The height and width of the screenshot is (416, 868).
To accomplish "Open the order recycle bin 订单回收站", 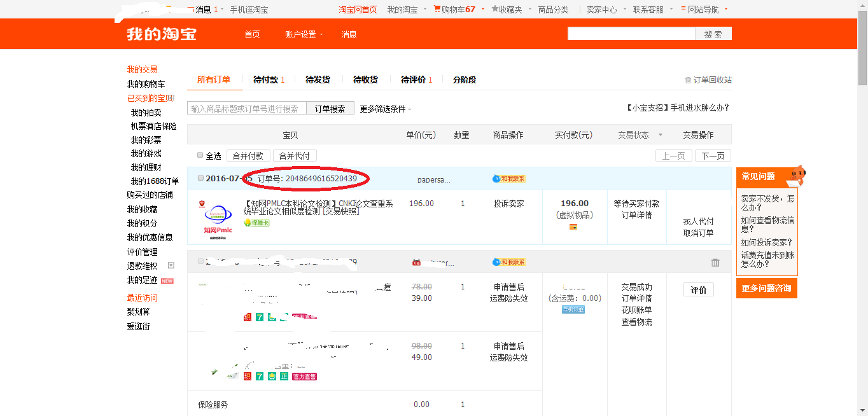I will 708,80.
